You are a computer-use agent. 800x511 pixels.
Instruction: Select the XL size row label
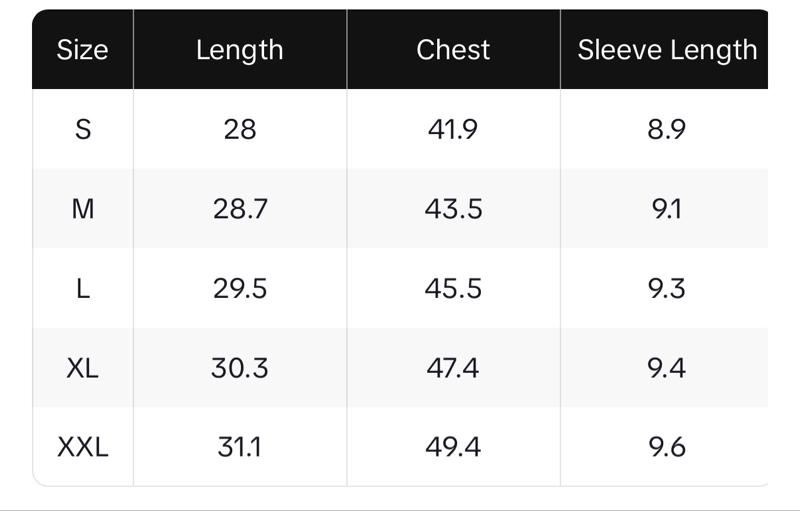(83, 368)
